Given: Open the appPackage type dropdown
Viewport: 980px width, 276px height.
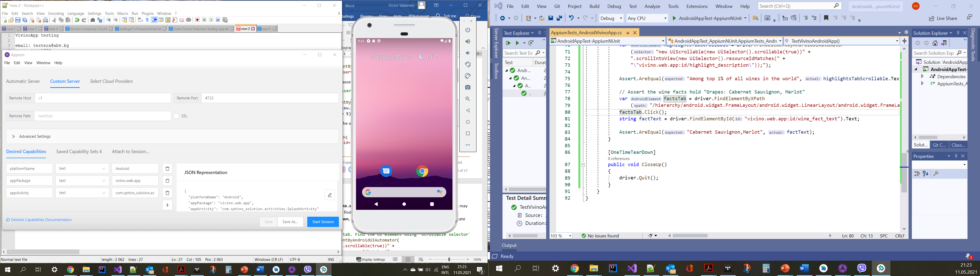Looking at the screenshot, I should point(82,181).
